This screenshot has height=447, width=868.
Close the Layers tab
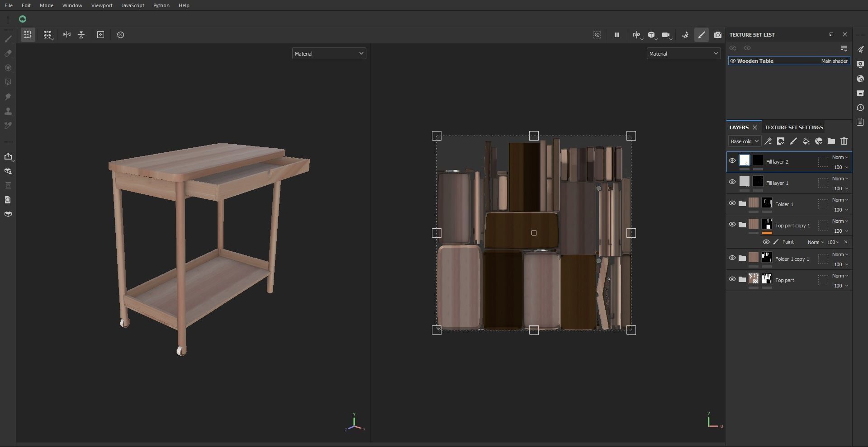pos(755,127)
